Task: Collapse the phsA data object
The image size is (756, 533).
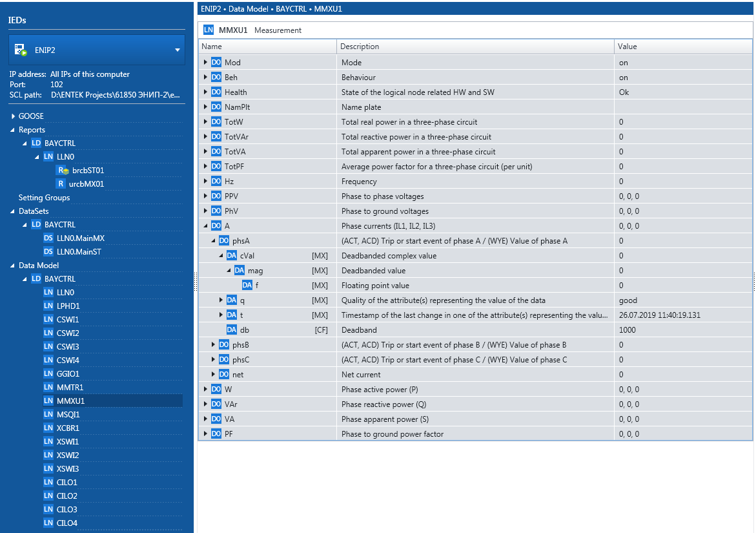Action: tap(214, 241)
